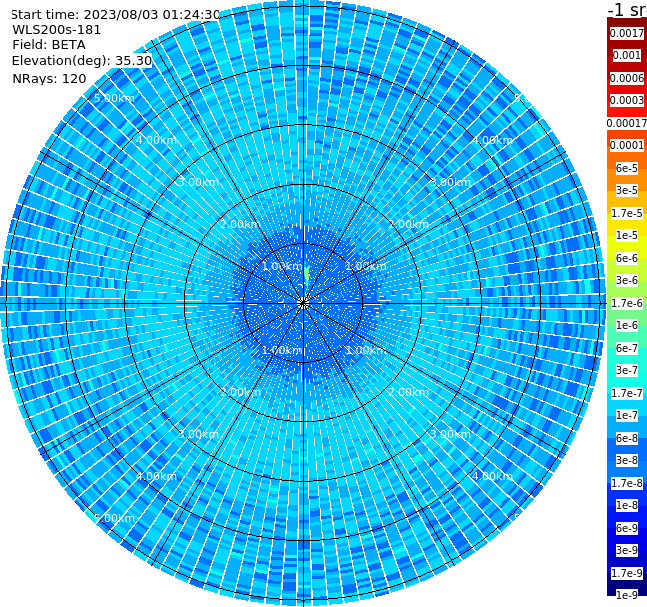Select the upper-left 4.00km range label
Image resolution: width=647 pixels, height=607 pixels.
[156, 140]
